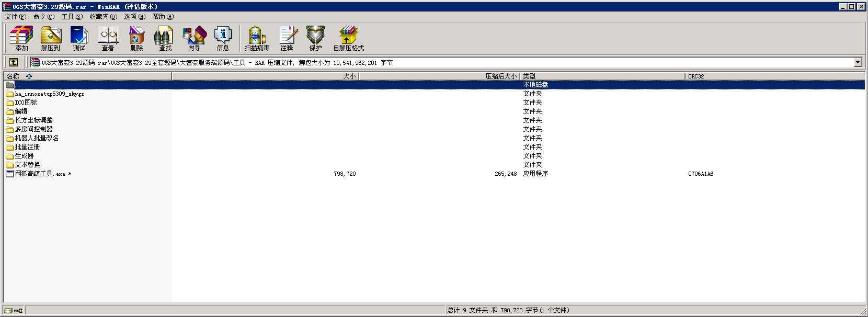This screenshot has width=868, height=317.
Task: Select the 多房间控制器 folder name
Action: [x=33, y=129]
